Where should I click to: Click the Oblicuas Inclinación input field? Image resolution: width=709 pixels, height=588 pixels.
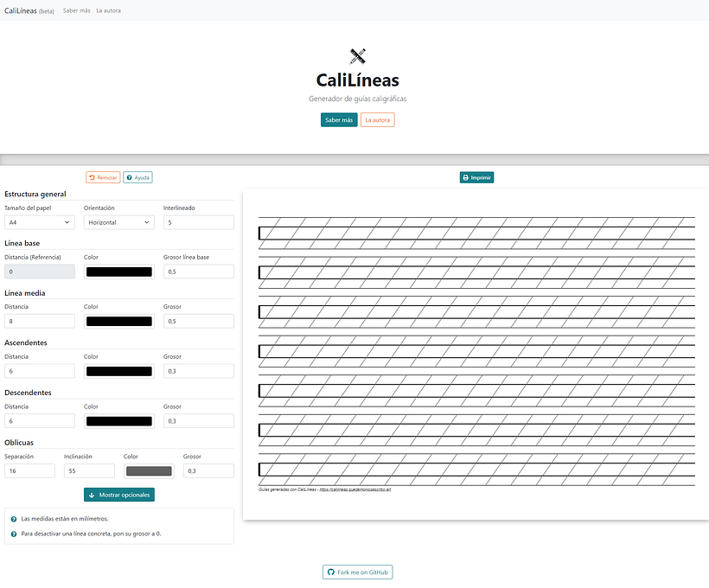[88, 471]
